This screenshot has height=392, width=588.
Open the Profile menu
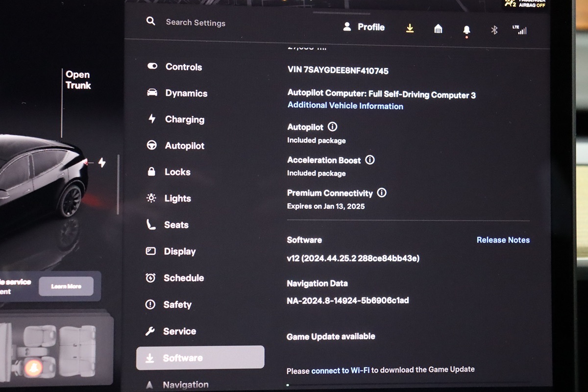[x=364, y=27]
